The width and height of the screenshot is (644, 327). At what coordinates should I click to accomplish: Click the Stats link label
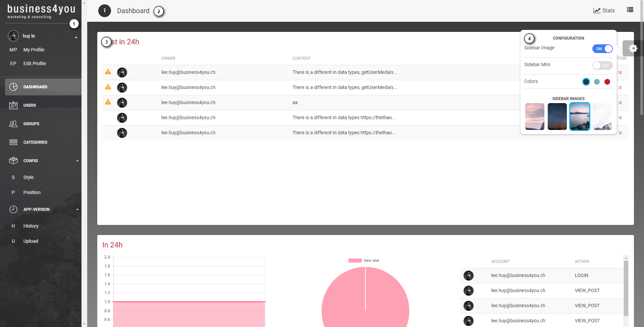(x=608, y=11)
